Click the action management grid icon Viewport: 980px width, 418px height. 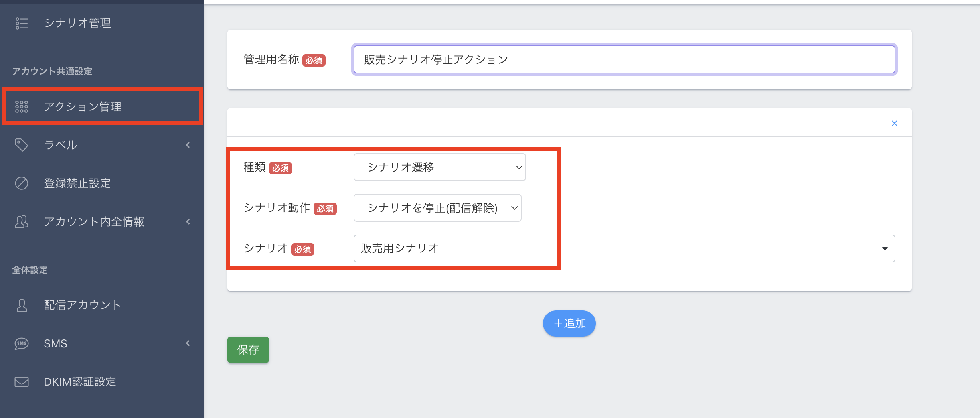pos(22,106)
